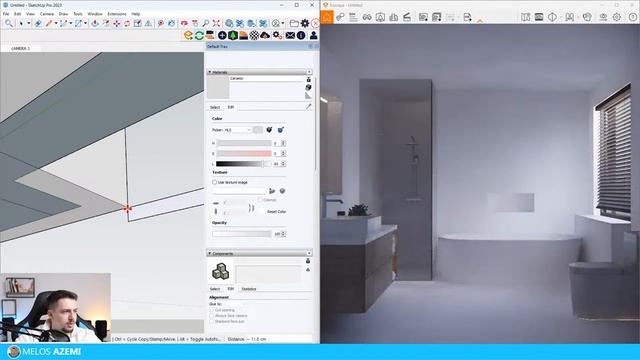The width and height of the screenshot is (640, 360).
Task: Open the File menu
Action: [6, 14]
